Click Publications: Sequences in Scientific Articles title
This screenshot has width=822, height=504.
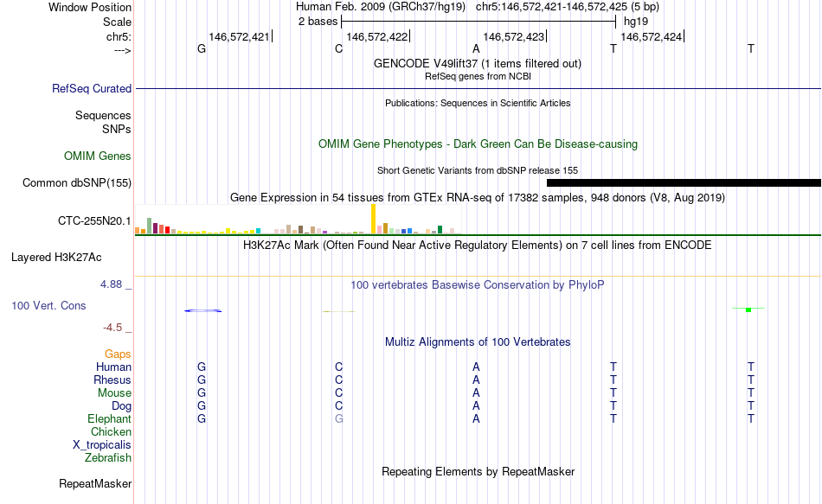click(x=478, y=103)
